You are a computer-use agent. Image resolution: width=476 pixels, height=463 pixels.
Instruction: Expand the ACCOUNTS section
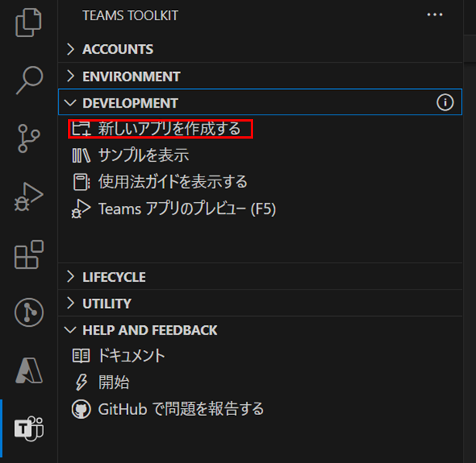(x=260, y=50)
